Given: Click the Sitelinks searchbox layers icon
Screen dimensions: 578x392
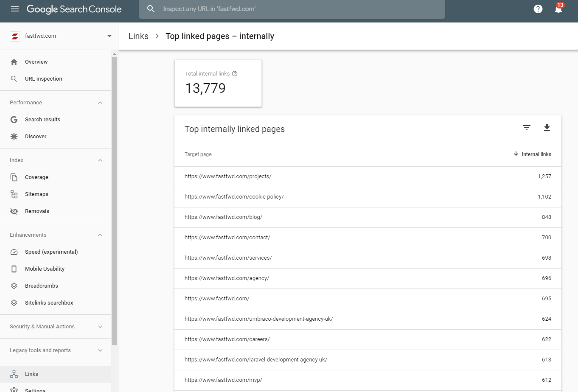Looking at the screenshot, I should [14, 303].
